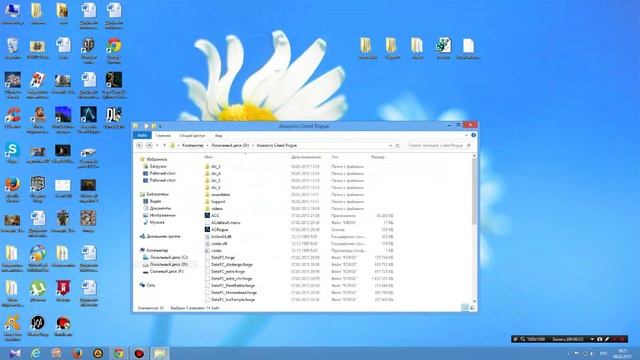Open Explorer help question mark

click(x=473, y=135)
